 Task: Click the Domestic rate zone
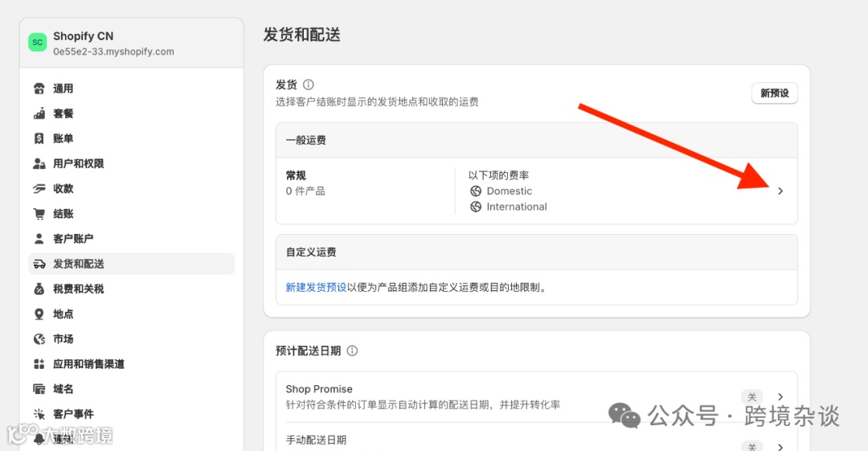tap(510, 191)
